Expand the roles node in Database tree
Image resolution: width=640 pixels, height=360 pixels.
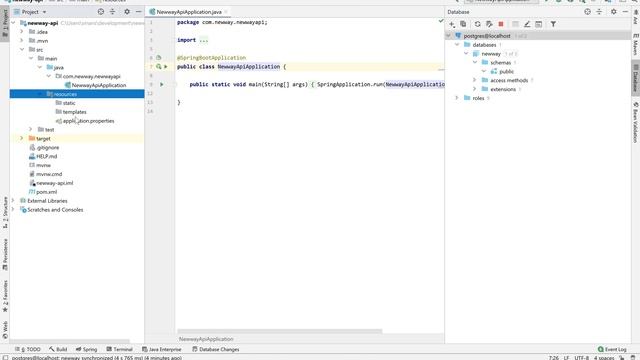pos(457,98)
